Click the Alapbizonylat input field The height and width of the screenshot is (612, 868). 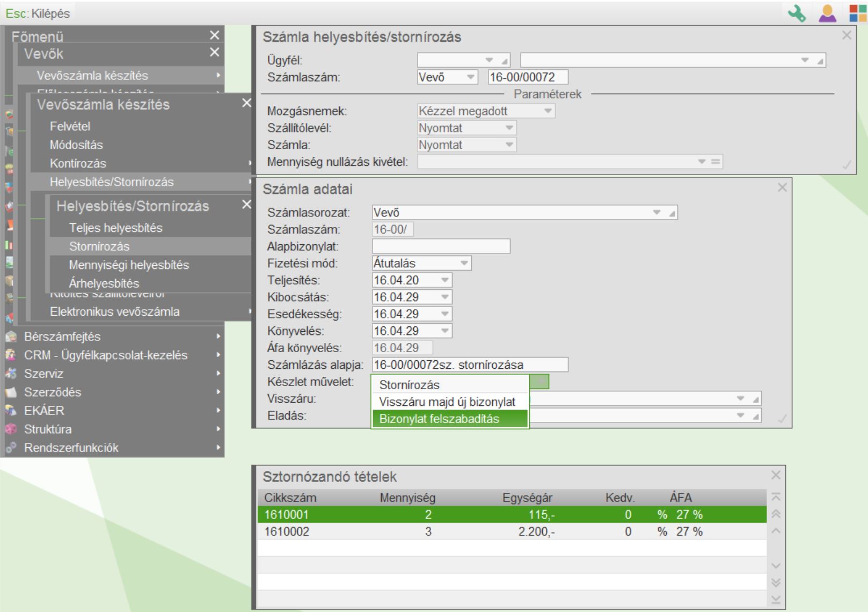coord(441,246)
